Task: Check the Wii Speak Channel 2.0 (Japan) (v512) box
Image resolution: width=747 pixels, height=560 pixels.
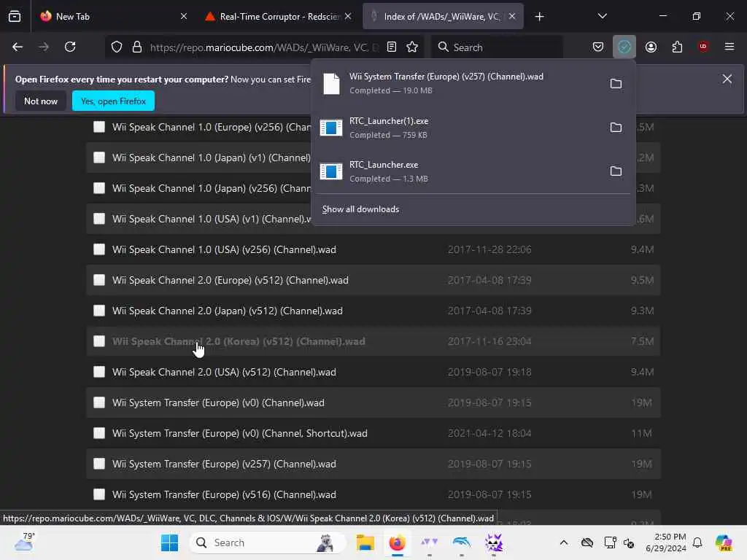Action: tap(99, 311)
